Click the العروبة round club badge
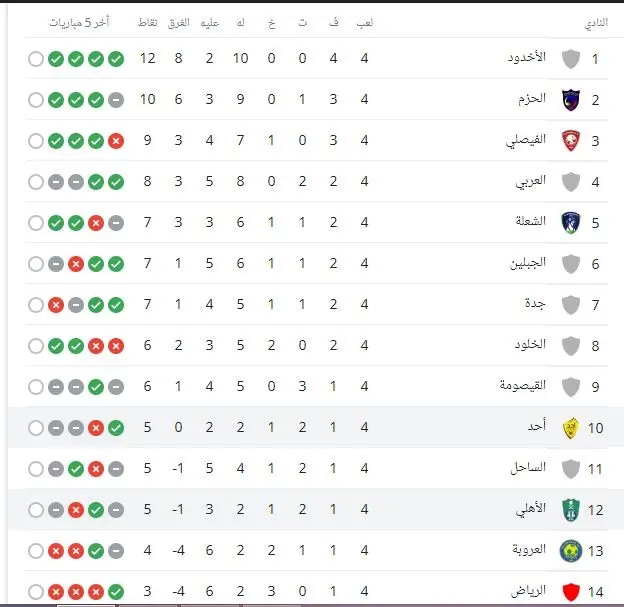Viewport: 624px width, 607px height. click(x=571, y=551)
